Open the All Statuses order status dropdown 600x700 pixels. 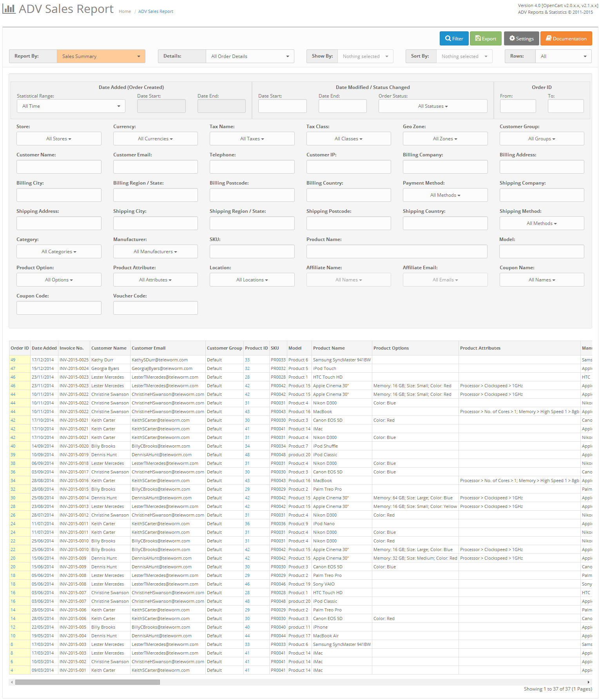tap(433, 106)
